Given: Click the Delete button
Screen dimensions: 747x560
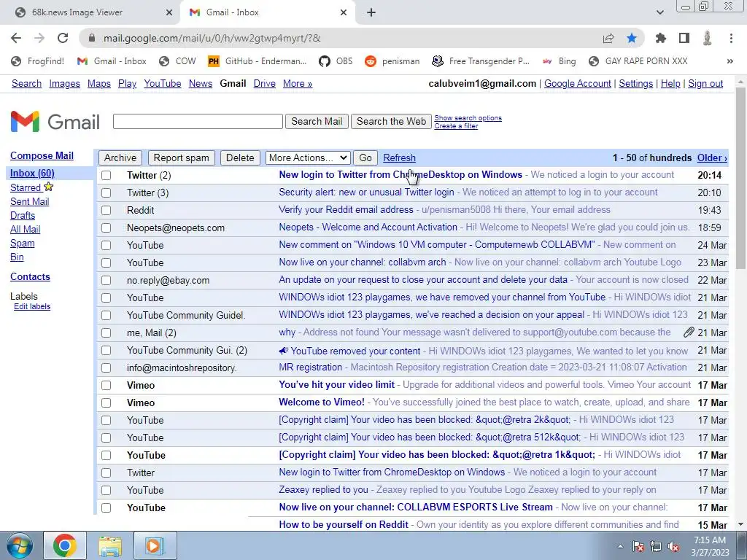Looking at the screenshot, I should coord(240,157).
